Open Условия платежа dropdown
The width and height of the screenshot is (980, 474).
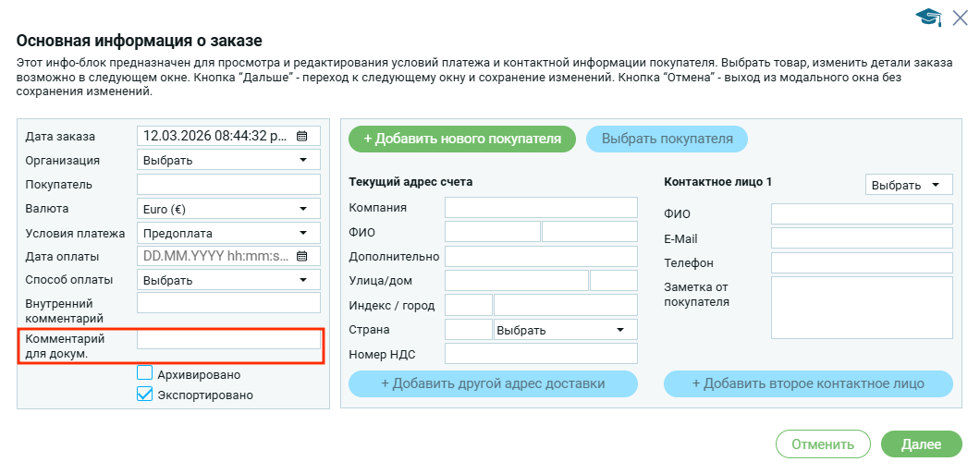pyautogui.click(x=228, y=232)
